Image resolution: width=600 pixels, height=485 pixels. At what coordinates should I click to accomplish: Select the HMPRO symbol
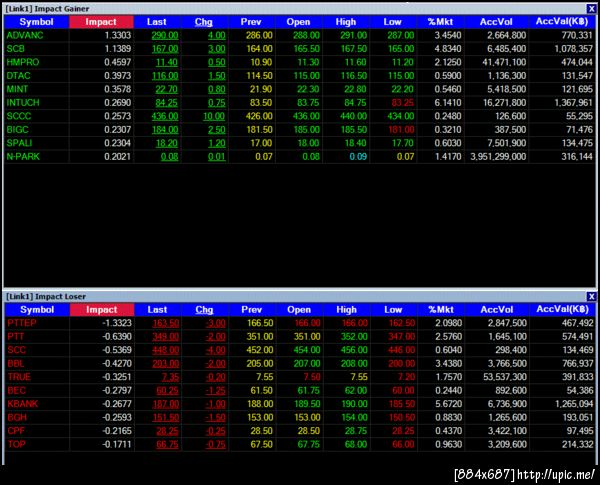23,62
